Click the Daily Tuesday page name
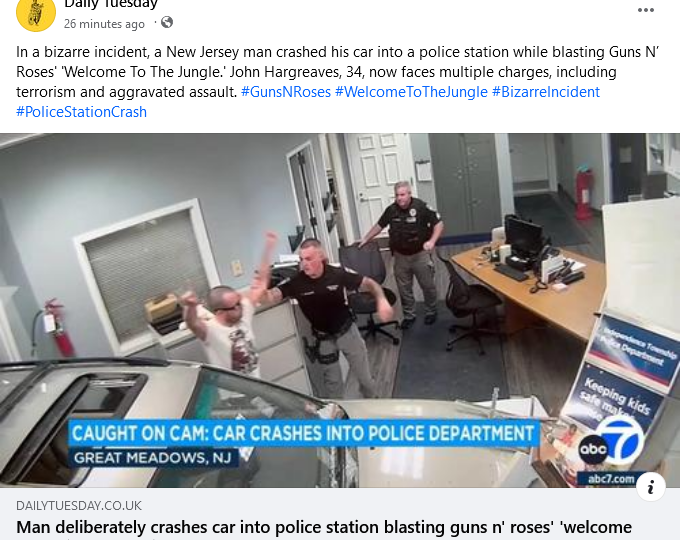This screenshot has width=680, height=540. pyautogui.click(x=111, y=4)
